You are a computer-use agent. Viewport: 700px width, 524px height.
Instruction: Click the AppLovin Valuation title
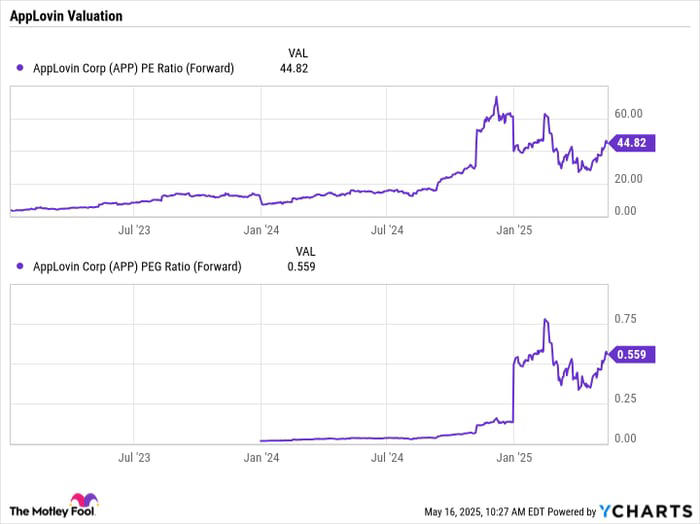66,16
